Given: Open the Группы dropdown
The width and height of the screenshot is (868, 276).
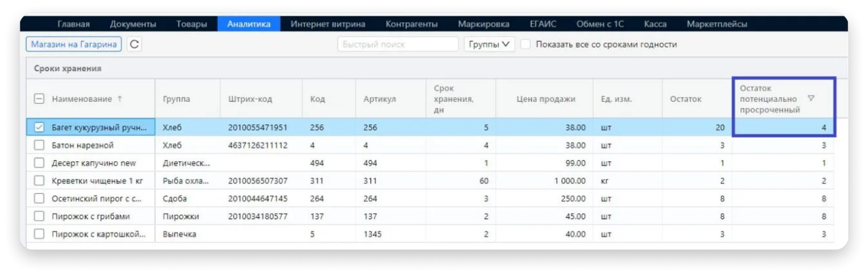Looking at the screenshot, I should [488, 44].
